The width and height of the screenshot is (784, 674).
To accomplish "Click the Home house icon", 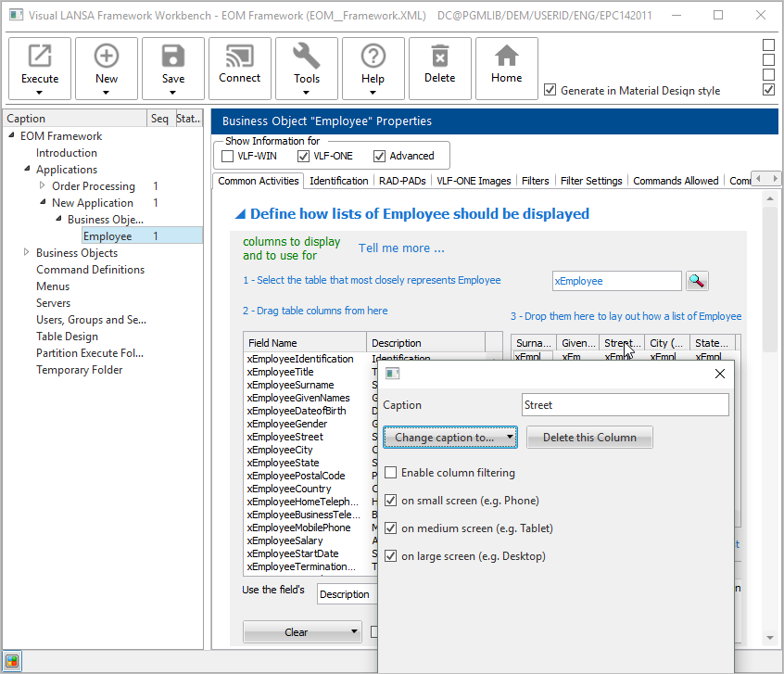I will [507, 57].
